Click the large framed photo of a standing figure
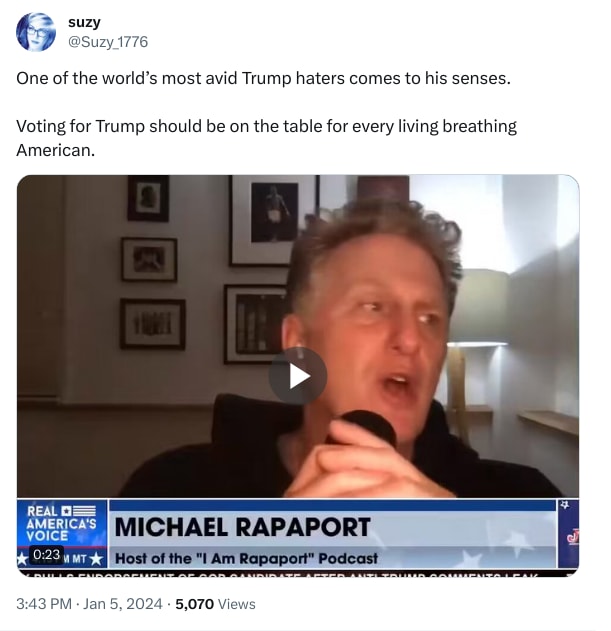The height and width of the screenshot is (631, 611). click(x=273, y=219)
